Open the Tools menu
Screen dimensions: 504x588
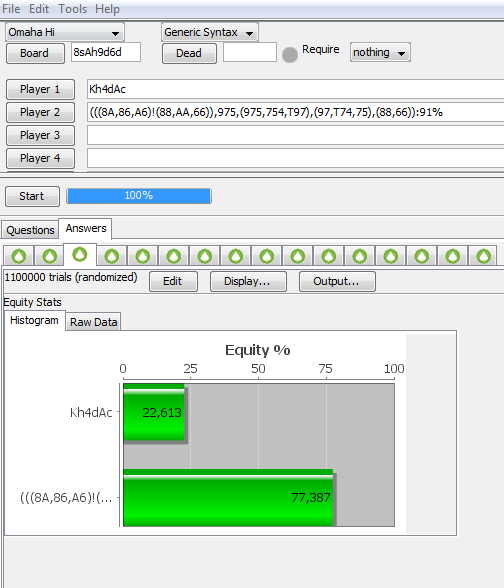[72, 9]
